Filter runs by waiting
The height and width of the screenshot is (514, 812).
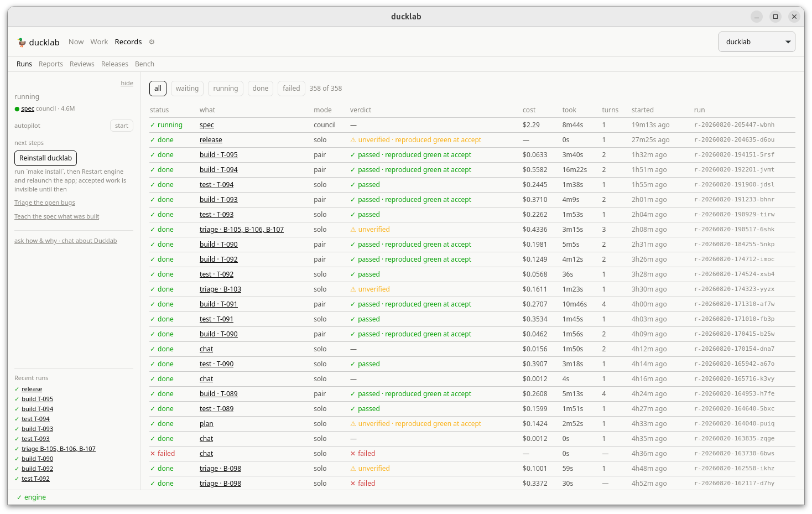click(x=187, y=89)
